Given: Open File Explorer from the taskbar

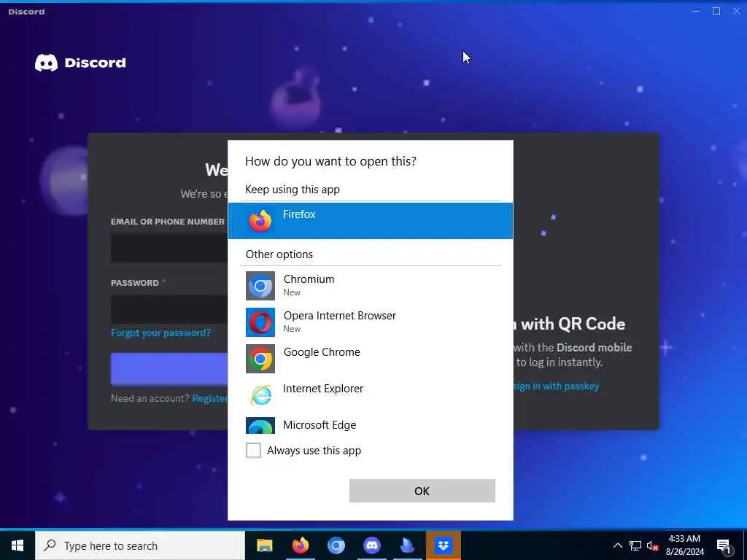Looking at the screenshot, I should click(x=264, y=545).
